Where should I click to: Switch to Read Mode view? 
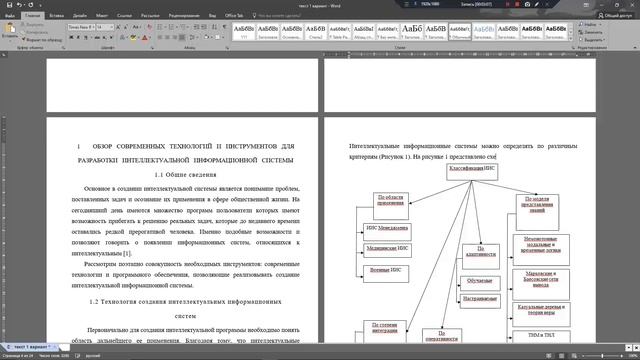tap(549, 356)
